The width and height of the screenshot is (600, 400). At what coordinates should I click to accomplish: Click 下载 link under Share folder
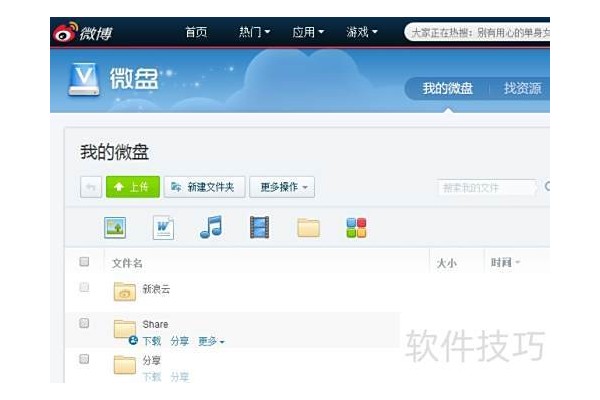[152, 341]
